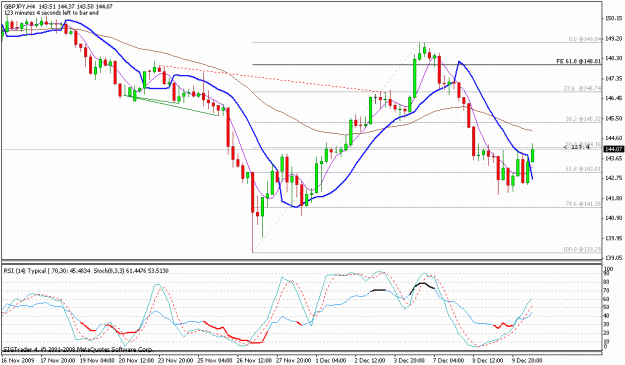Screen dimensions: 625x365
Task: Click the Fibonacci 61.8 @143.01 level label
Action: [x=584, y=169]
